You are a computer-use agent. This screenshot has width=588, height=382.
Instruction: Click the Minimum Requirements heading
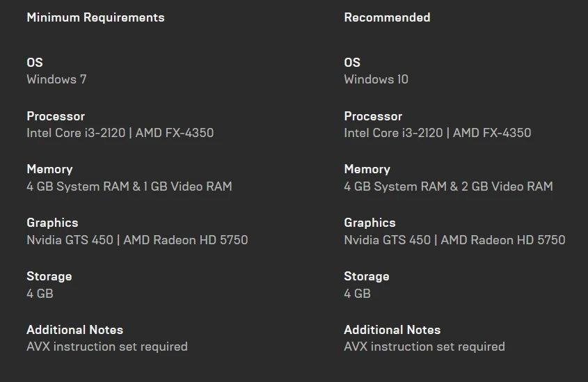point(95,17)
